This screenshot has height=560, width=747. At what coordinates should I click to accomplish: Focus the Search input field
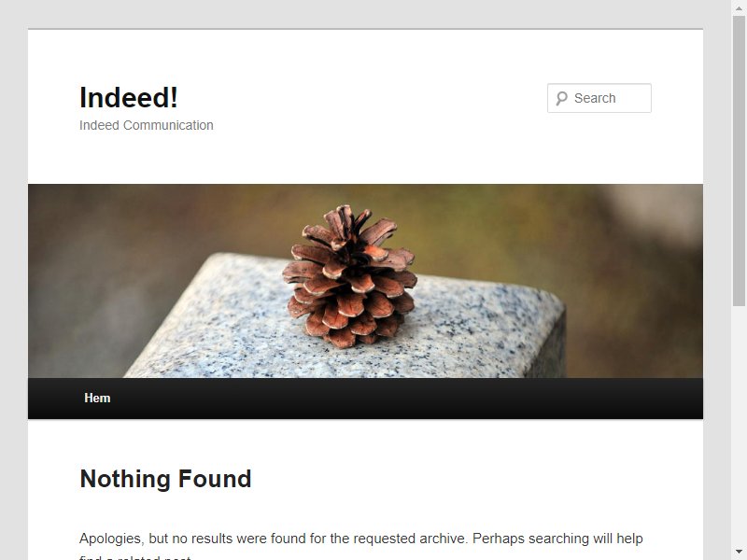[599, 98]
